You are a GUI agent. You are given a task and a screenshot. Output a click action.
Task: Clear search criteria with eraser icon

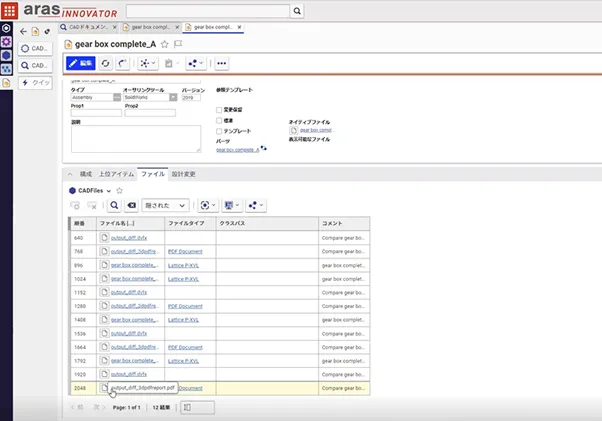[x=131, y=205]
